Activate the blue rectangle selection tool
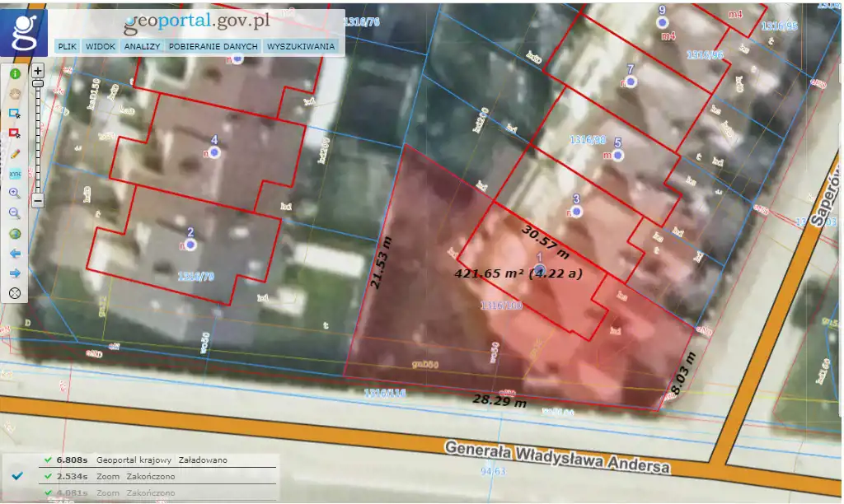Viewport: 844px width, 504px height. click(15, 113)
